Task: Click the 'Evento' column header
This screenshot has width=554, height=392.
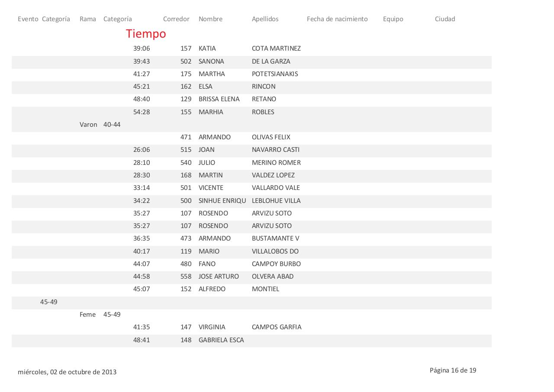Action: coord(28,19)
